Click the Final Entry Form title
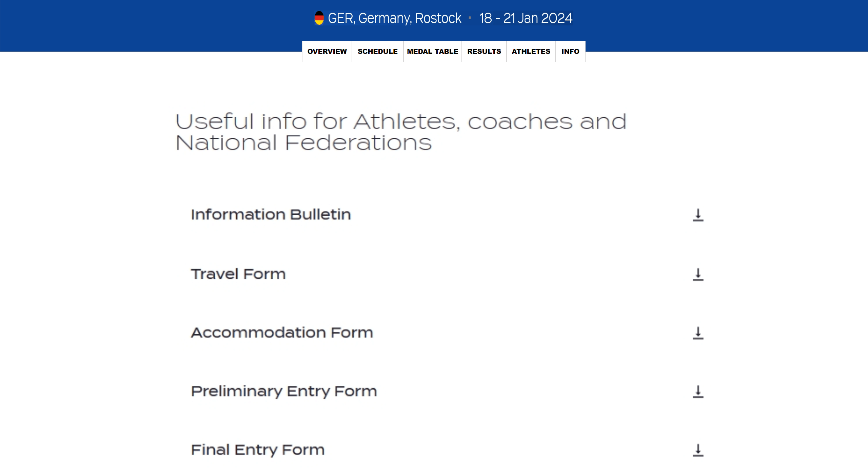The height and width of the screenshot is (473, 868). pos(258,450)
